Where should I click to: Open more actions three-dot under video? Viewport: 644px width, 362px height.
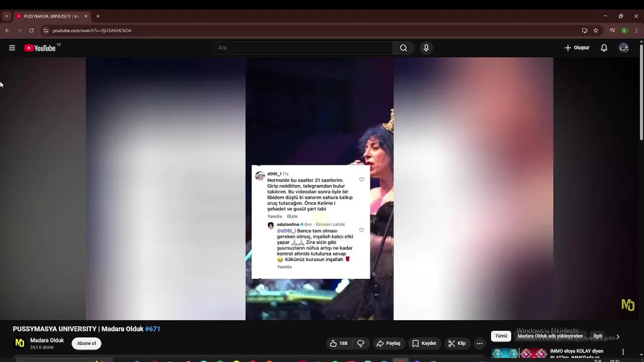pos(479,343)
